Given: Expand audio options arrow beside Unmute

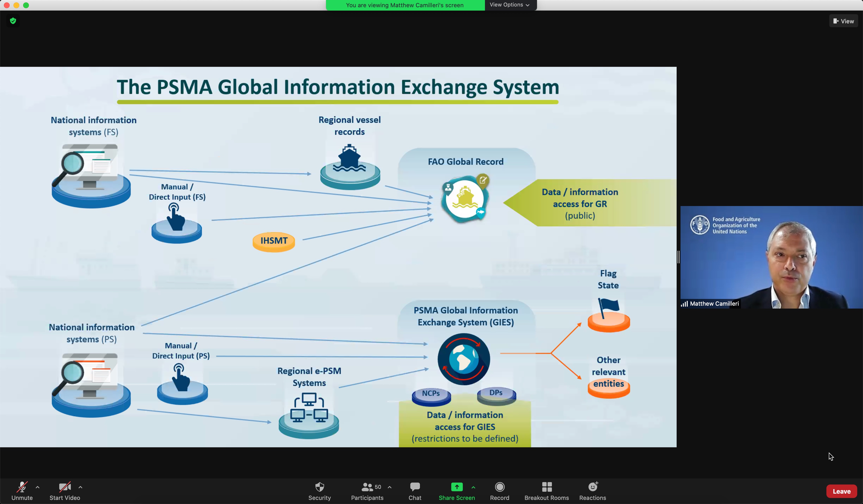Looking at the screenshot, I should 38,487.
